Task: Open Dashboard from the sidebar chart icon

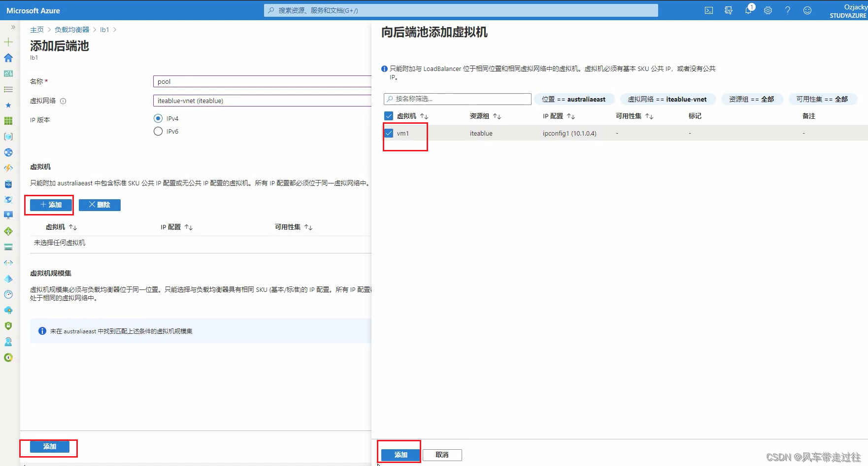Action: [8, 73]
